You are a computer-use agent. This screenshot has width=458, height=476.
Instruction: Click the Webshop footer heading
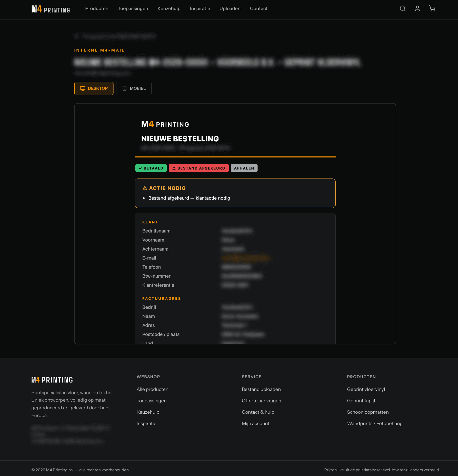tap(148, 377)
